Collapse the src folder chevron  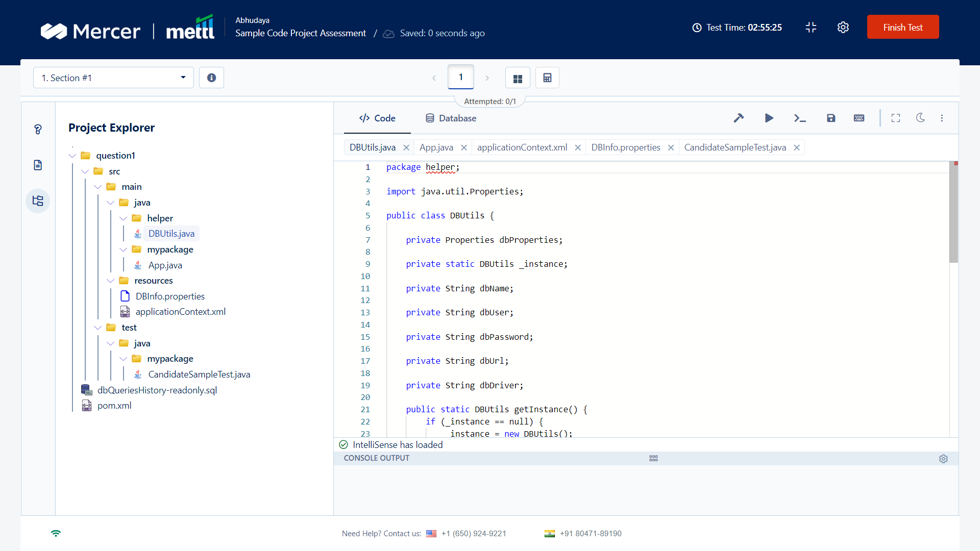coord(85,171)
